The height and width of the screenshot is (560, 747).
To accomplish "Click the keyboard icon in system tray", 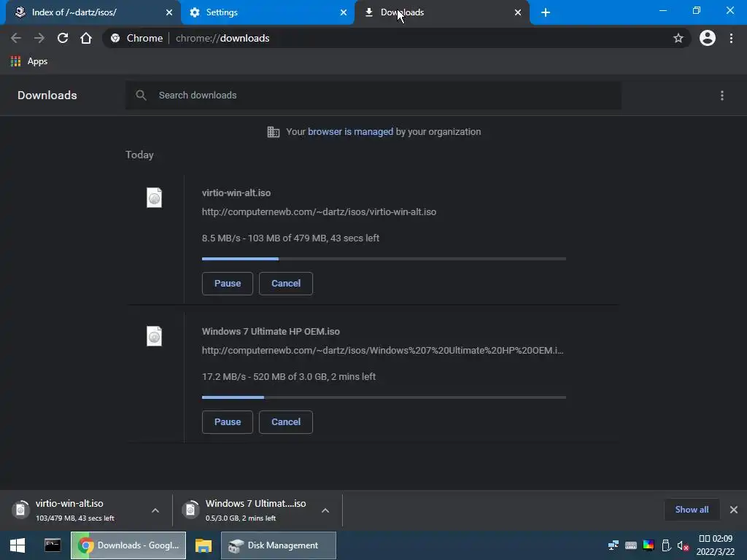I will (631, 545).
